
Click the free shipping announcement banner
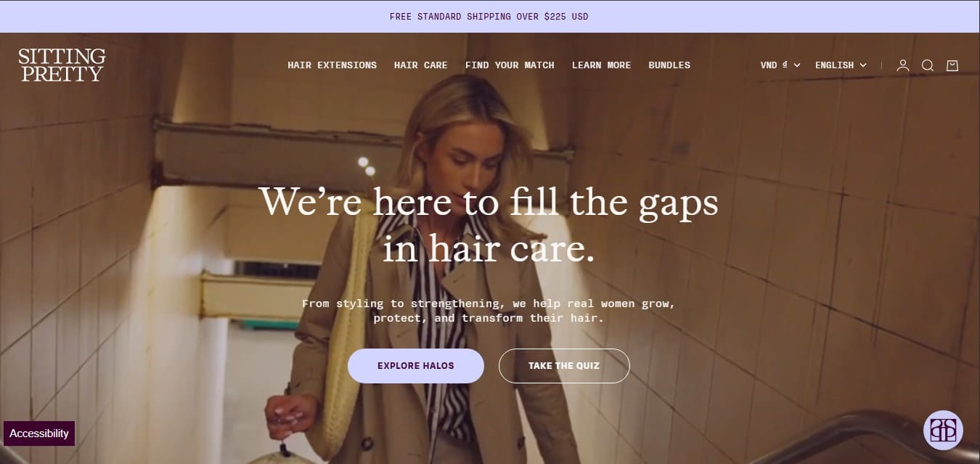(x=489, y=17)
